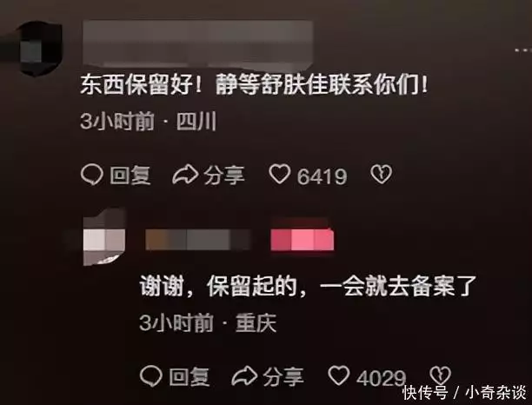Click the blurred username of first commenter
Image resolution: width=532 pixels, height=405 pixels.
coord(197,43)
